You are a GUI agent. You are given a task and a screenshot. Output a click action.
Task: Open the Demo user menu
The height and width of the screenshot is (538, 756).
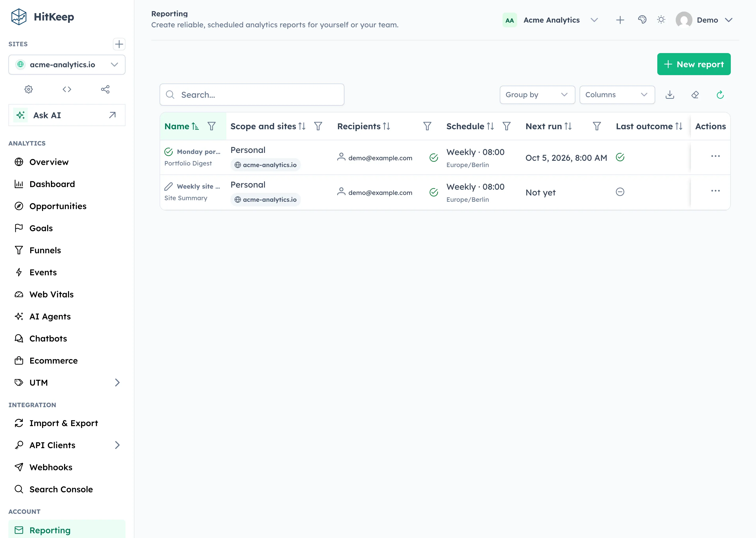pos(704,20)
